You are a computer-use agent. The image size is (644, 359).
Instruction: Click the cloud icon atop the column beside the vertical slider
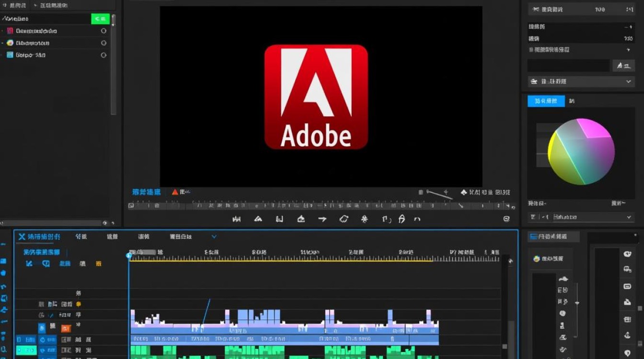(563, 279)
